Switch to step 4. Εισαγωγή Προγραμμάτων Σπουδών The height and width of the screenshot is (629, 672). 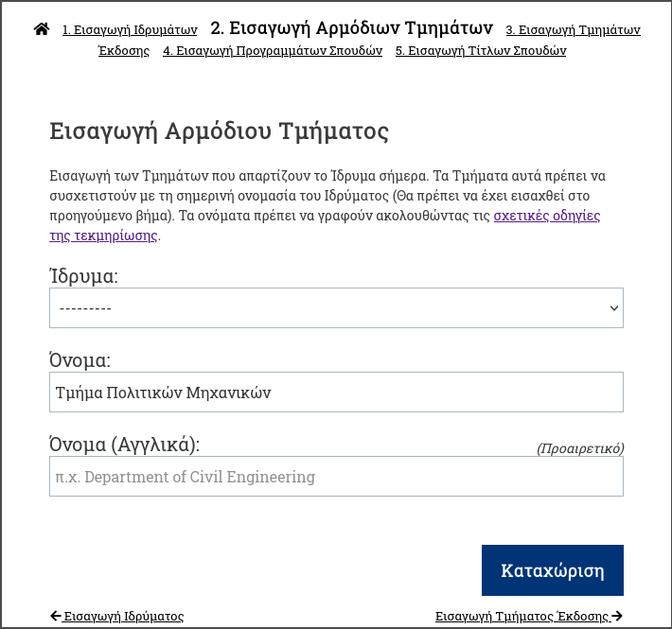coord(273,50)
